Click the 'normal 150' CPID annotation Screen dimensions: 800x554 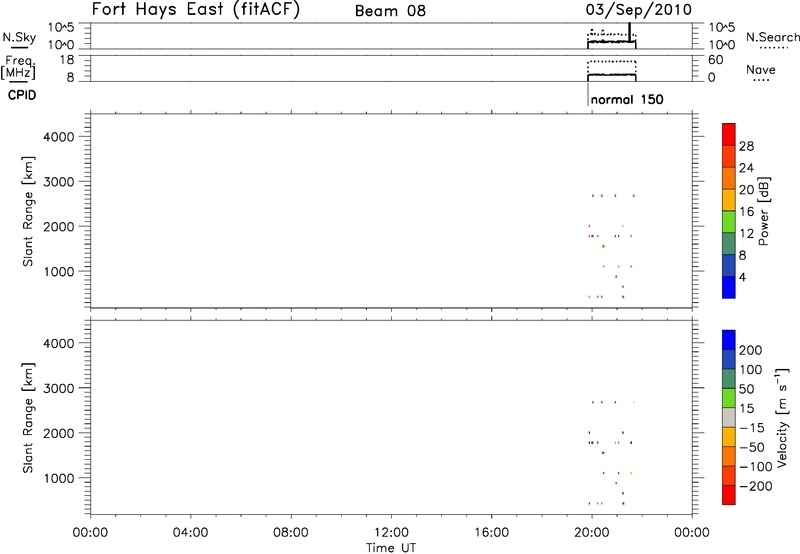[x=627, y=99]
